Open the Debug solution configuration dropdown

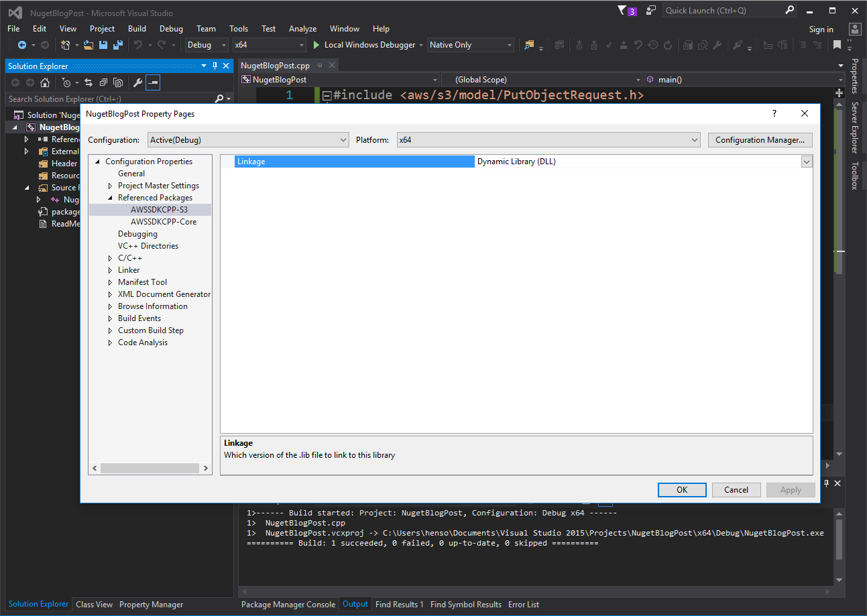pos(207,45)
